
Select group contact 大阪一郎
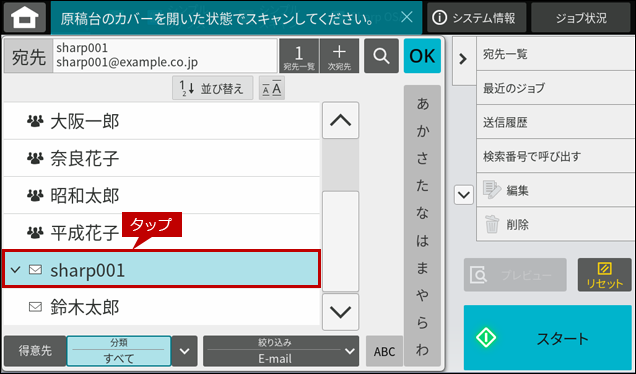click(162, 121)
